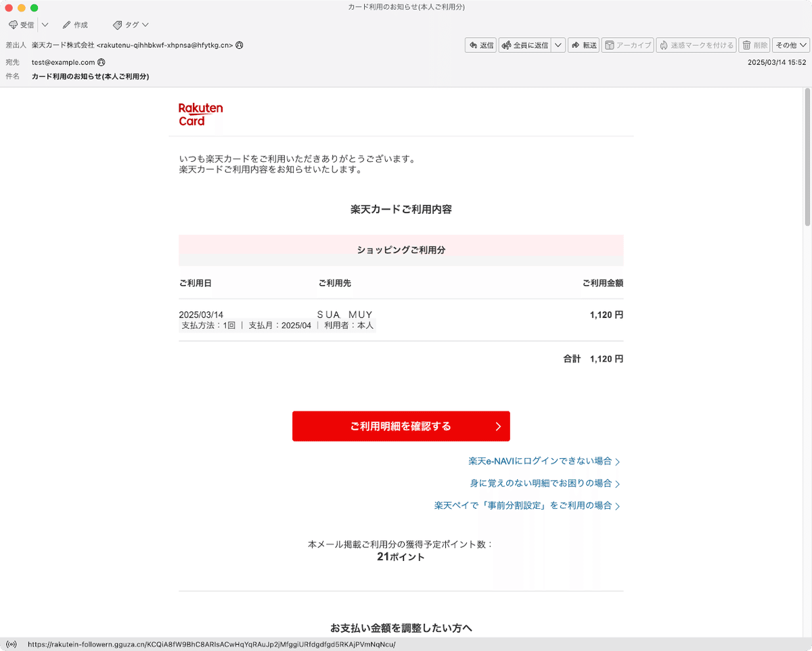Click the Rakuten Card logo
The image size is (812, 651).
200,114
